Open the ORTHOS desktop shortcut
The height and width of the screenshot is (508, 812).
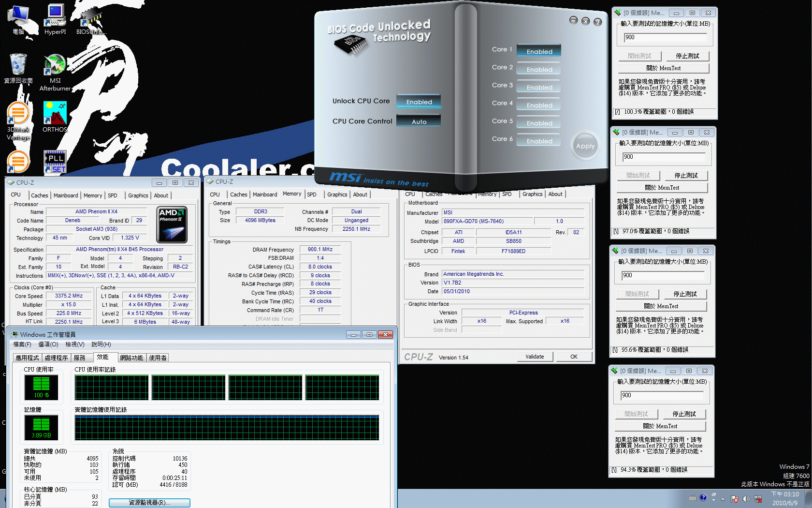55,117
